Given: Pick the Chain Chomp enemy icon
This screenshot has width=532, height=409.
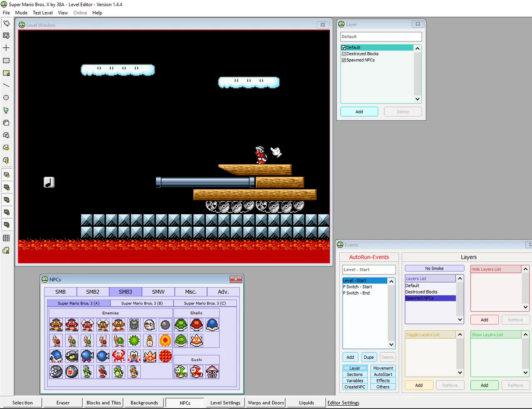Looking at the screenshot, I should 56,371.
